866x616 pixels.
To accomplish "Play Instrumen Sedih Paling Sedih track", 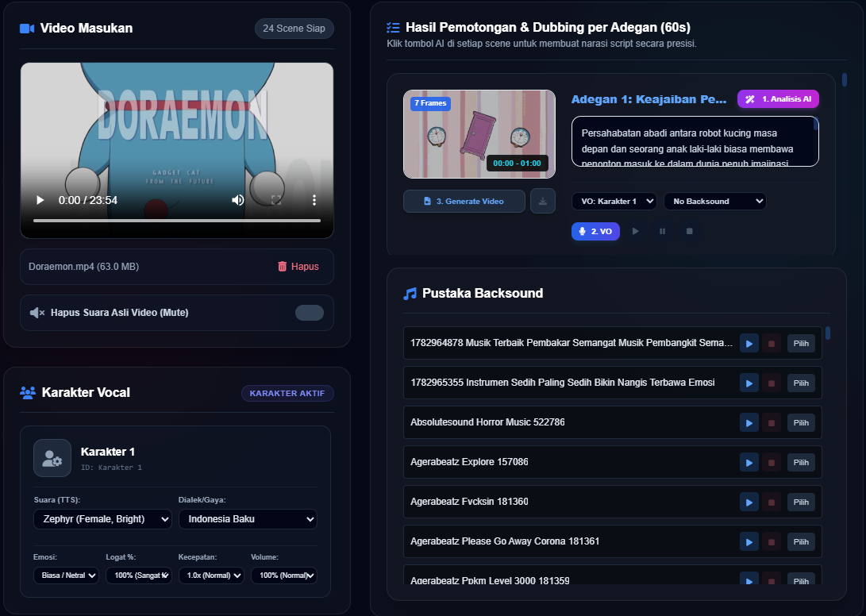I will coord(749,383).
